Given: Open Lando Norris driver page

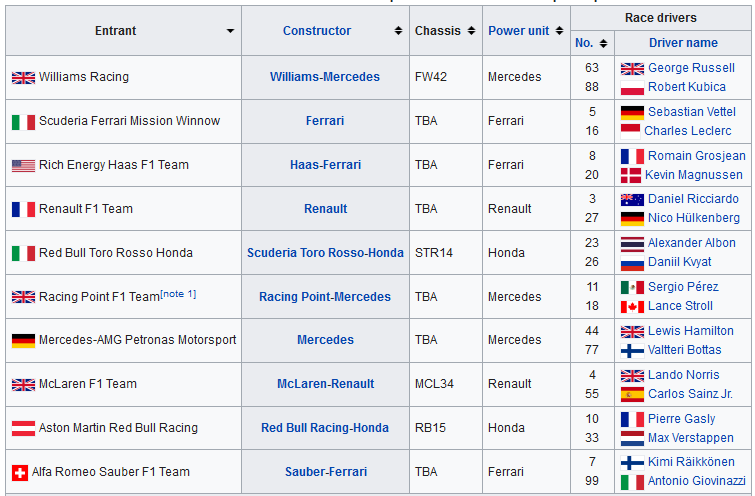Looking at the screenshot, I should 683,375.
